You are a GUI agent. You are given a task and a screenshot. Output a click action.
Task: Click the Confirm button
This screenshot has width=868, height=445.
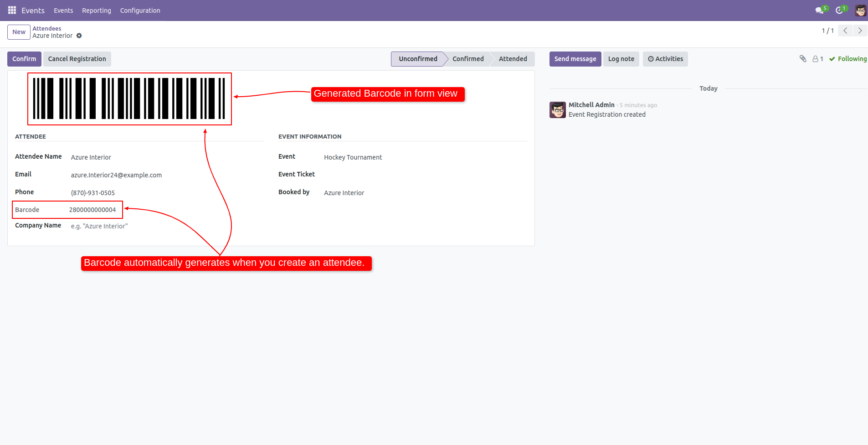tap(24, 59)
